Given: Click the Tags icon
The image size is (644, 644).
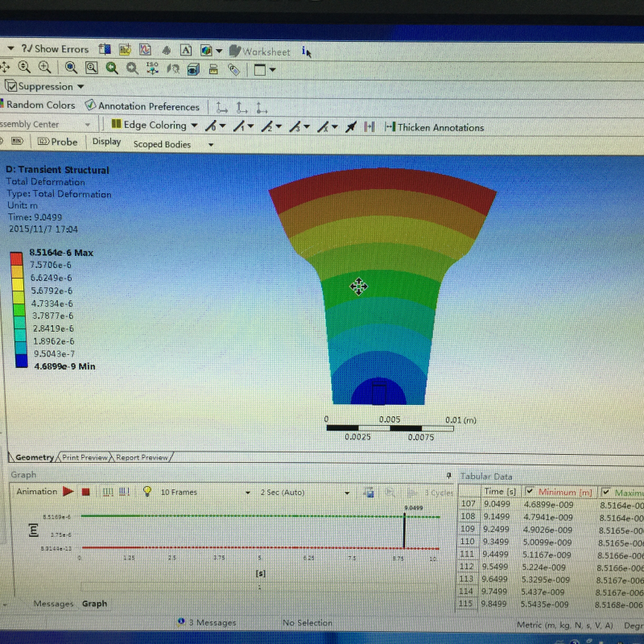Looking at the screenshot, I should [233, 70].
